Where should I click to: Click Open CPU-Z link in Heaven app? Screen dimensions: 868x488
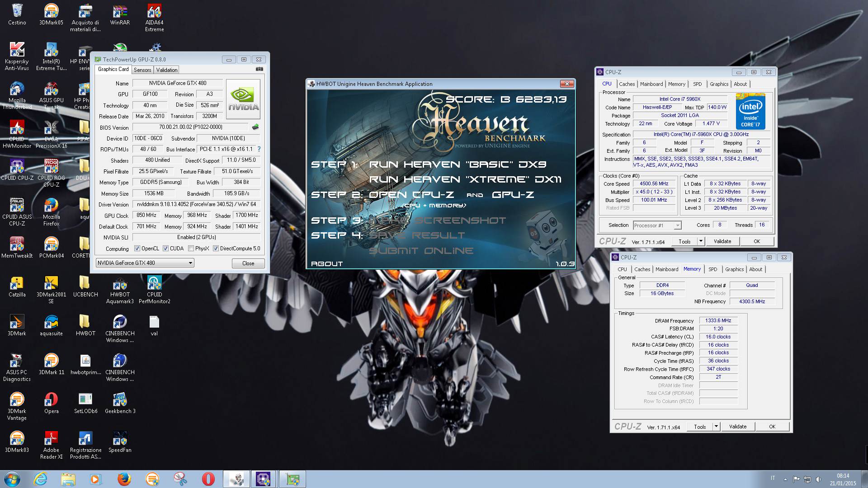click(411, 195)
